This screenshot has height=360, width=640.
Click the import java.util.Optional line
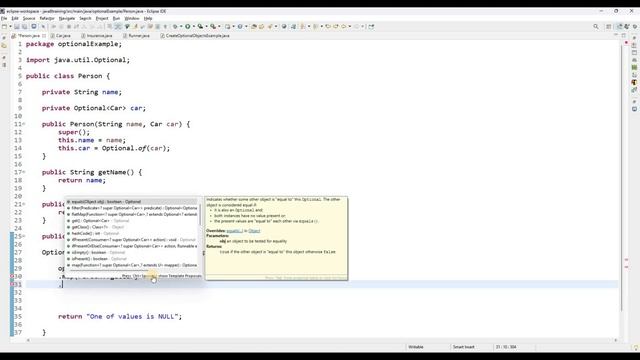(x=78, y=60)
